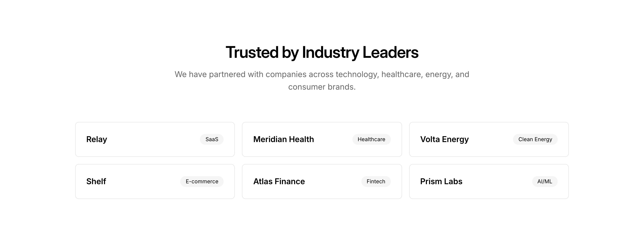Click the Prism Labs company name
The width and height of the screenshot is (644, 242).
(x=441, y=181)
